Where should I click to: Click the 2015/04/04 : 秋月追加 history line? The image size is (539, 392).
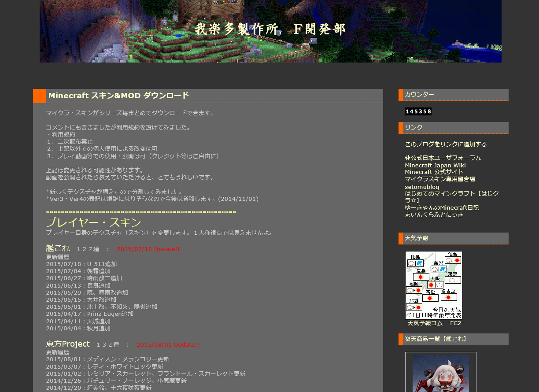[x=78, y=328]
